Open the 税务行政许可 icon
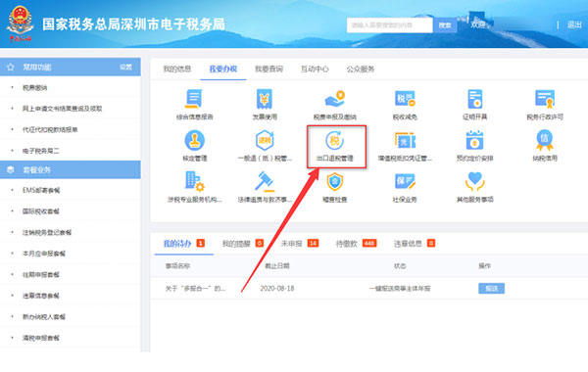Image resolution: width=588 pixels, height=372 pixels. click(x=545, y=99)
